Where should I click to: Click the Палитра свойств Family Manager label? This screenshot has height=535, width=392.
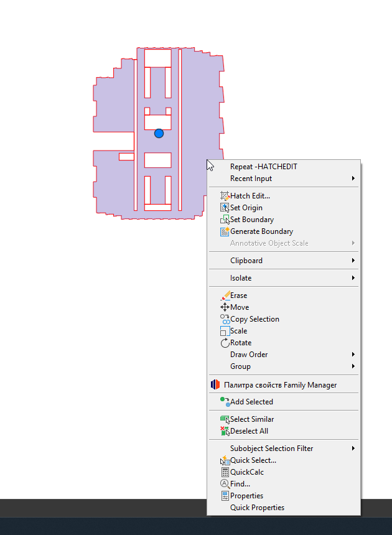[281, 385]
